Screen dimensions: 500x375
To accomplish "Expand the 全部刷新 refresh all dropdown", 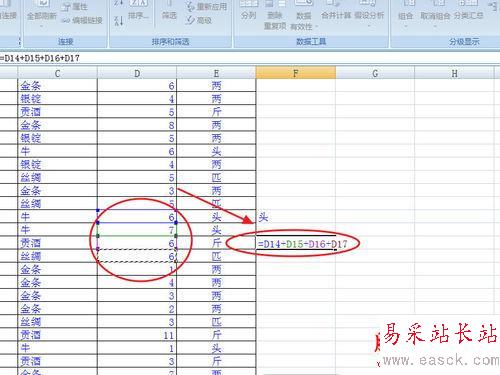I will click(42, 26).
